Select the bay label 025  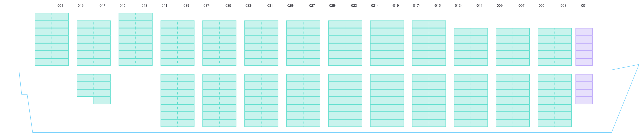tap(332, 6)
